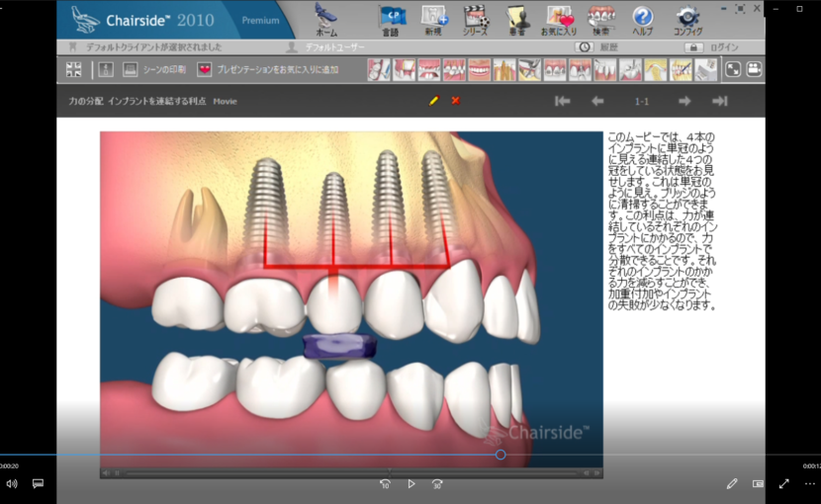The width and height of the screenshot is (821, 504).
Task: Switch to mini view in video player
Action: pos(758,484)
